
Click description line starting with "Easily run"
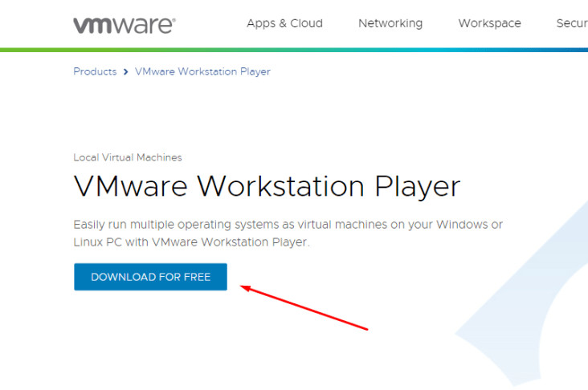[x=288, y=224]
